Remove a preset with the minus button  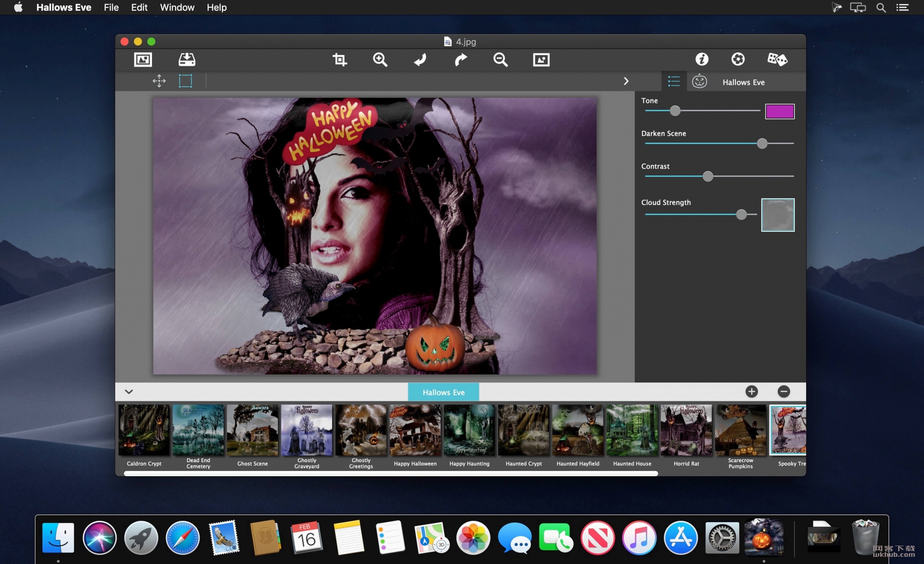tap(784, 392)
